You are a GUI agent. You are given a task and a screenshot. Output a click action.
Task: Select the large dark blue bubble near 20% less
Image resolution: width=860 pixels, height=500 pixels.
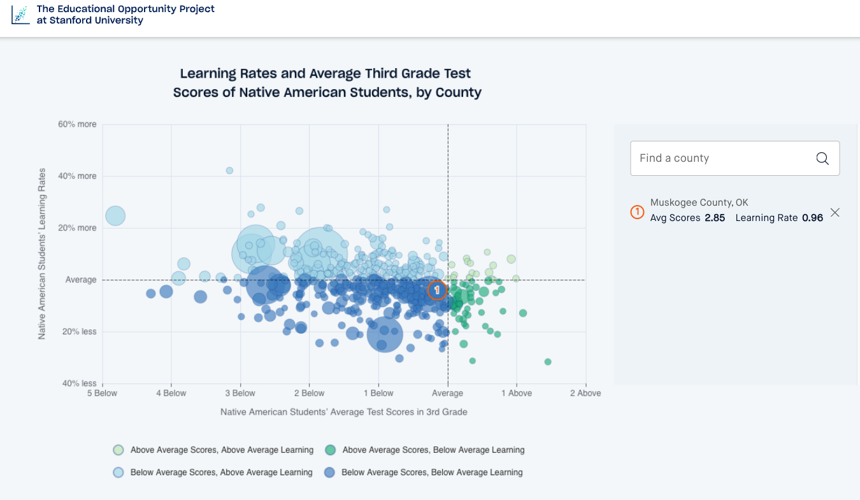point(384,334)
